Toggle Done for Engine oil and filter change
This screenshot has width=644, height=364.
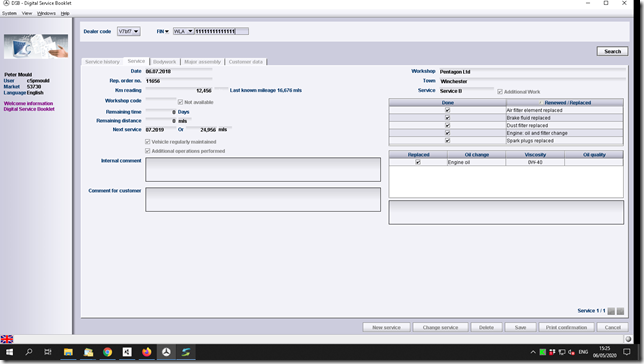448,133
